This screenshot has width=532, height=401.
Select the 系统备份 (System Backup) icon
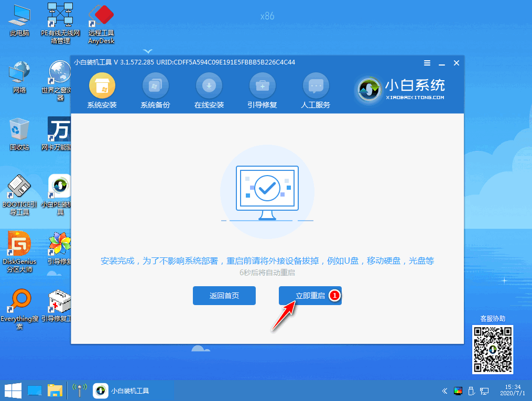[155, 89]
